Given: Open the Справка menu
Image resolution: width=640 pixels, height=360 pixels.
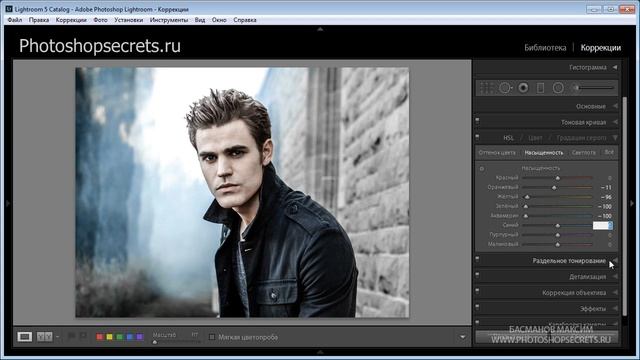Looking at the screenshot, I should [x=245, y=20].
